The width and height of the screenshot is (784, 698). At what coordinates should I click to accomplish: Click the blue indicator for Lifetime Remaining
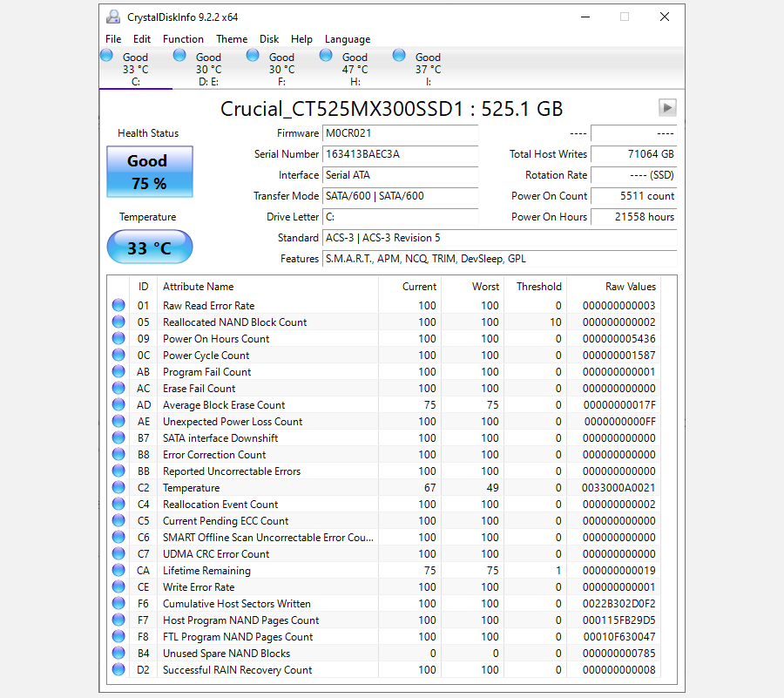[x=118, y=570]
